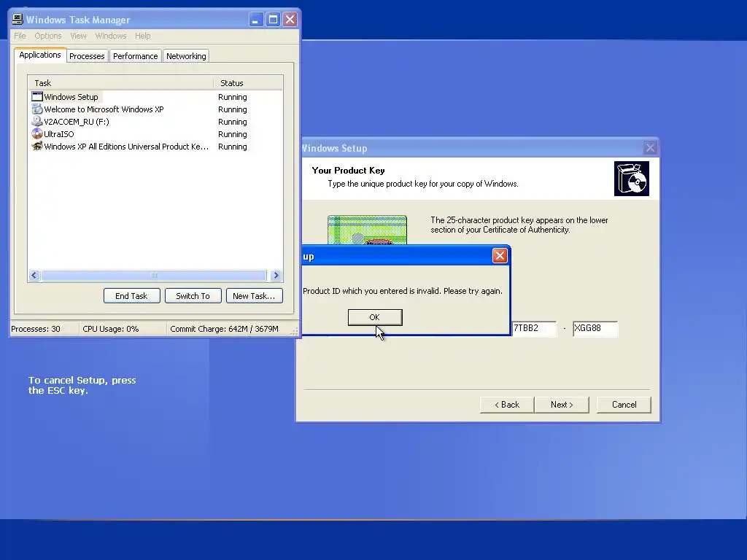Click the Certificate of Authenticity image
This screenshot has height=560, width=747.
[x=367, y=230]
